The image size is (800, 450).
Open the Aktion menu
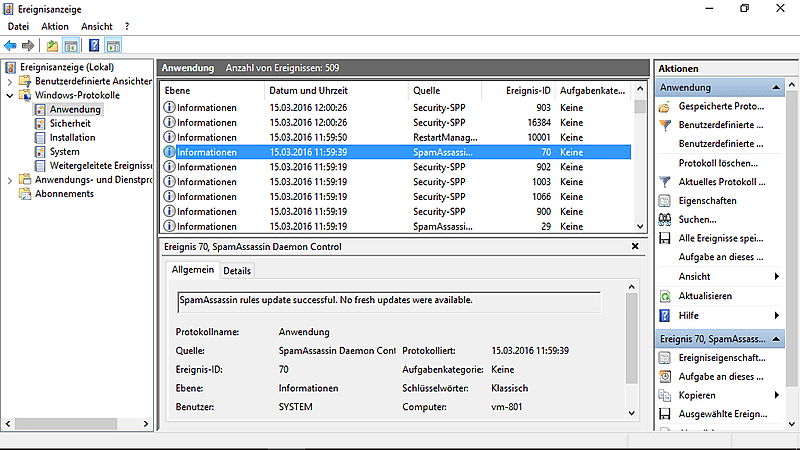point(55,26)
